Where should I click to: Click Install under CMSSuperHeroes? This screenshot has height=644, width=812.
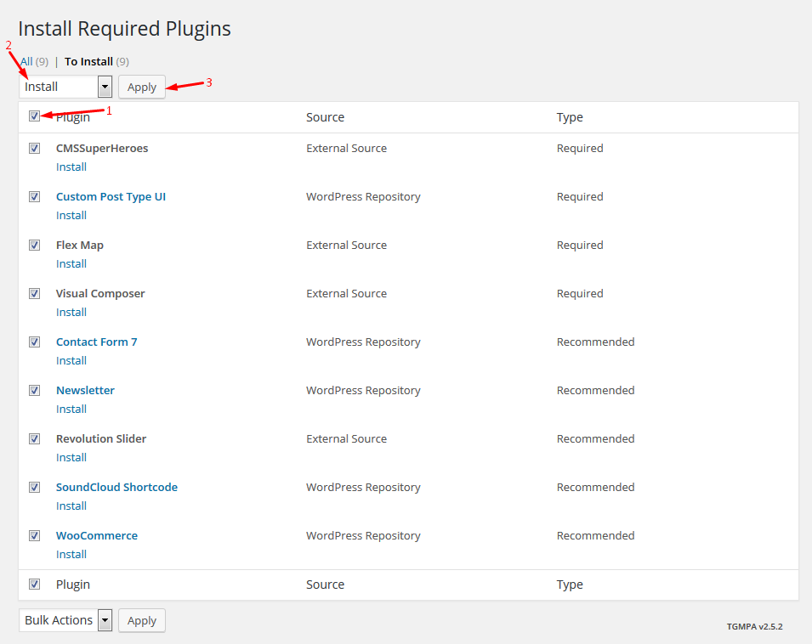[x=71, y=167]
